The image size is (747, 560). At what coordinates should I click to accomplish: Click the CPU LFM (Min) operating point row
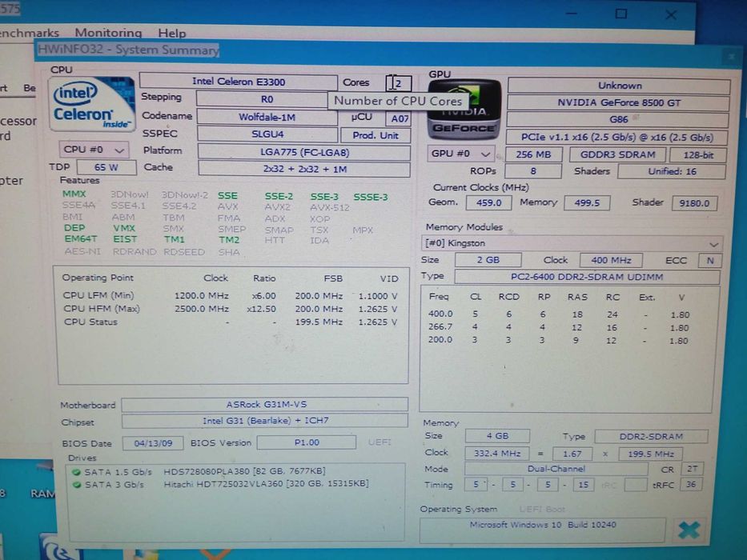click(x=230, y=296)
